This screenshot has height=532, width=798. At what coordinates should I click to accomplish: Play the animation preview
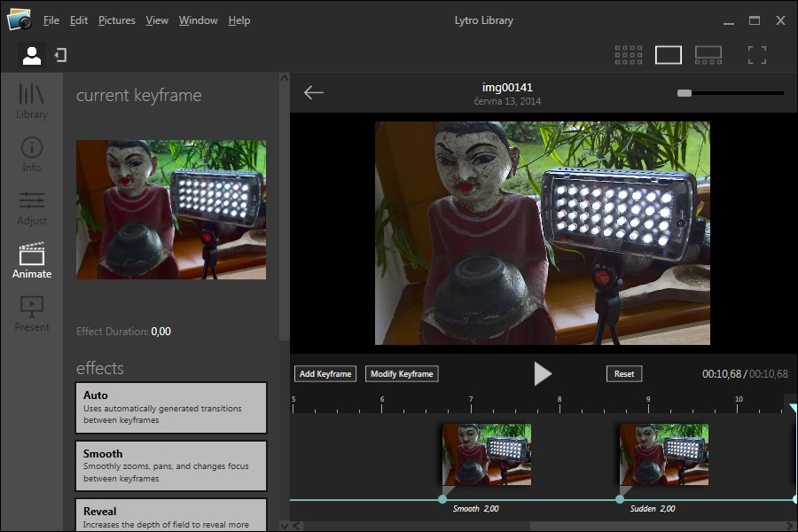pos(543,373)
